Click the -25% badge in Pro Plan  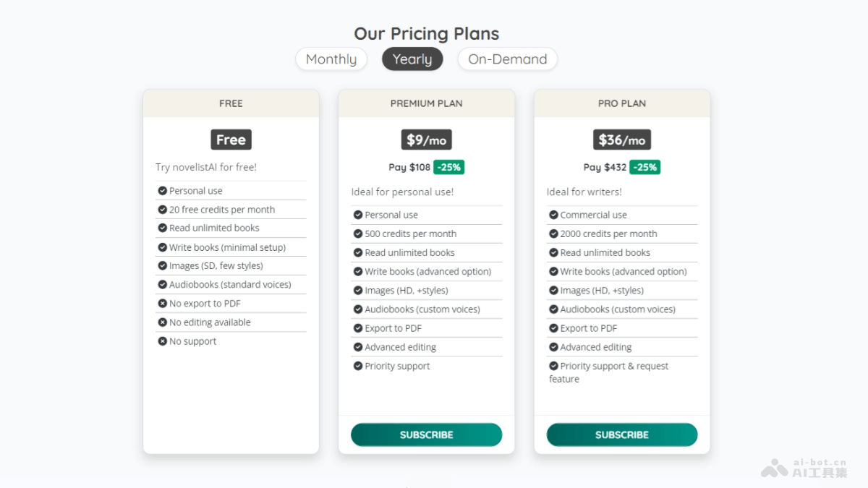click(x=644, y=167)
